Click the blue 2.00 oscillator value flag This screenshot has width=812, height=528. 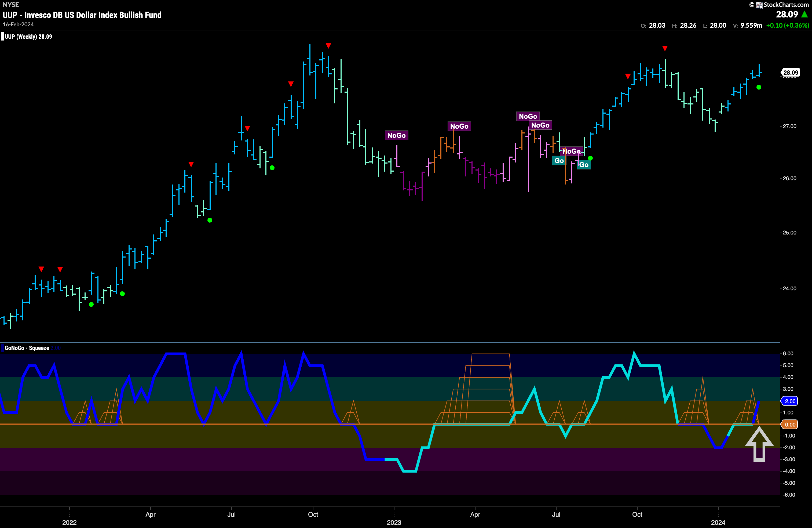(789, 401)
